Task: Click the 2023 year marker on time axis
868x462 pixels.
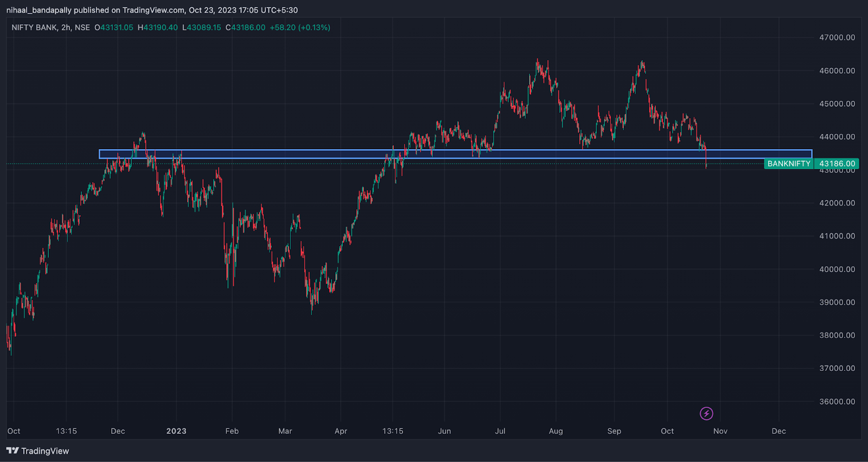Action: click(176, 431)
